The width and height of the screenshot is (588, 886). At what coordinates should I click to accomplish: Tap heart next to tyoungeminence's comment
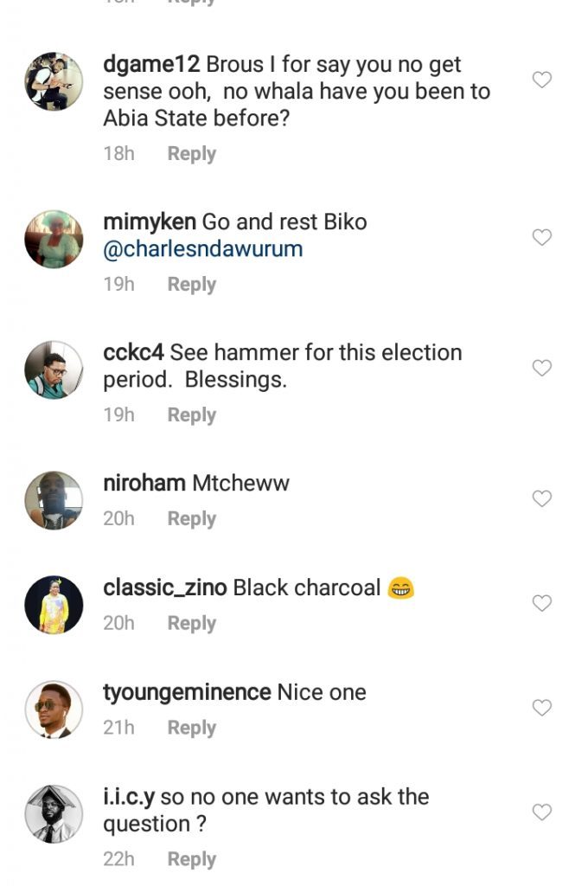[541, 708]
